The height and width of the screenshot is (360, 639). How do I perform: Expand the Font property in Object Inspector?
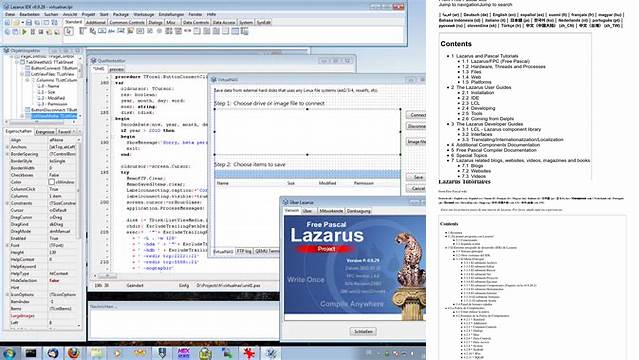coord(7,245)
